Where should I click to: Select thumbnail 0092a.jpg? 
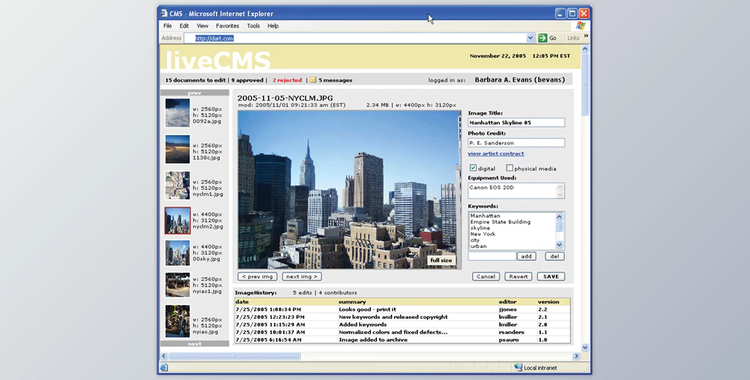(177, 112)
